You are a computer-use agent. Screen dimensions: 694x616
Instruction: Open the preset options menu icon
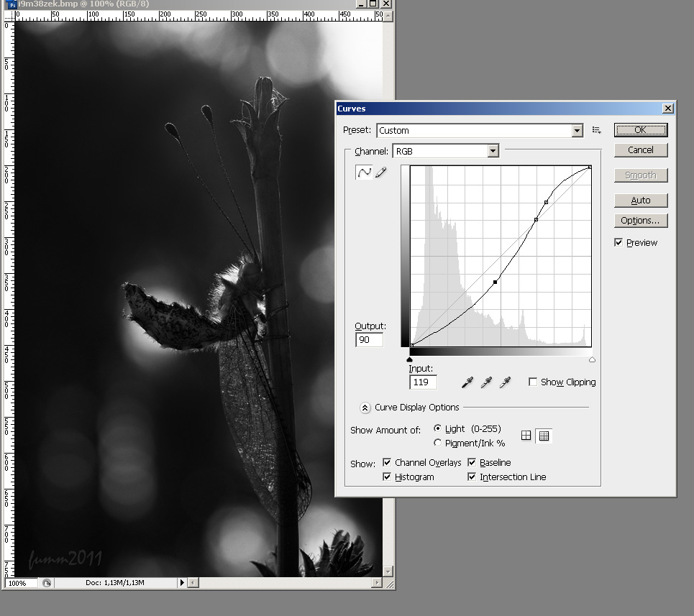pos(596,130)
